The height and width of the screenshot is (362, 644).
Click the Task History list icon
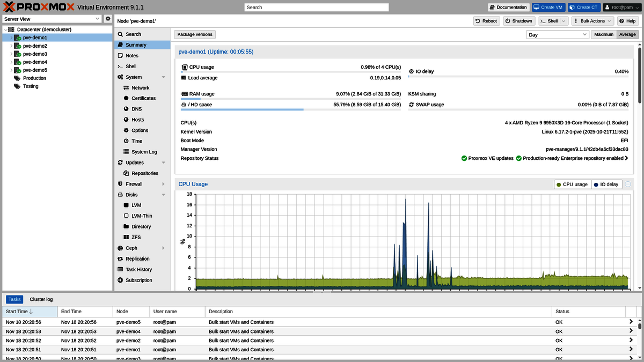tap(121, 270)
